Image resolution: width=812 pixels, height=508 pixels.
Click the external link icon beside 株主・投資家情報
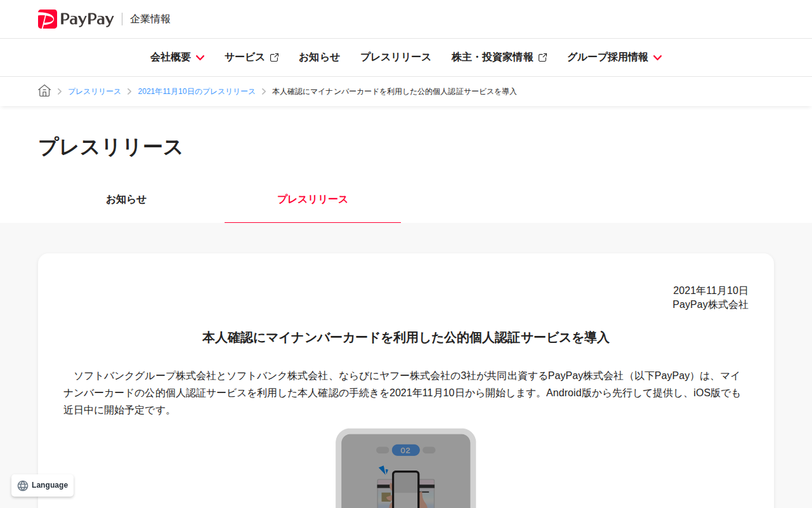pos(542,58)
